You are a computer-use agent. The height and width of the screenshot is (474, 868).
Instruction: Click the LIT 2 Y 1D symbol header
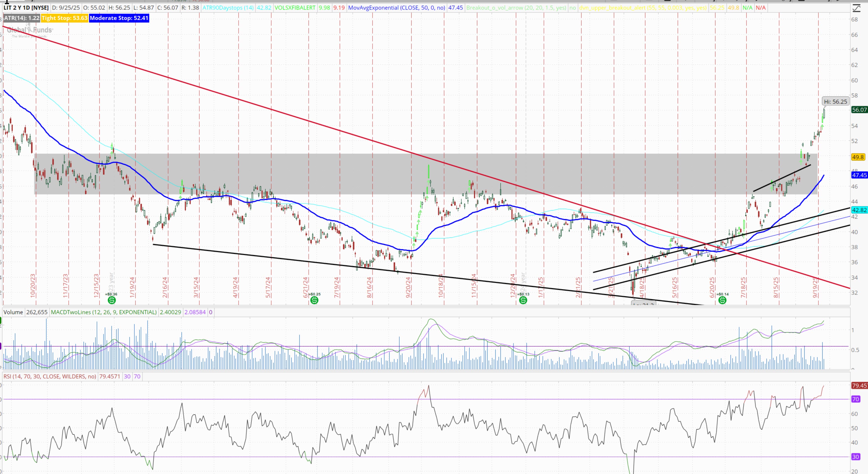point(26,7)
